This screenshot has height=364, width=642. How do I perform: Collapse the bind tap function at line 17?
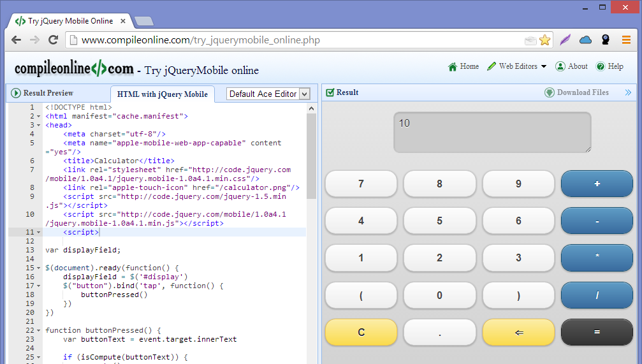click(38, 286)
